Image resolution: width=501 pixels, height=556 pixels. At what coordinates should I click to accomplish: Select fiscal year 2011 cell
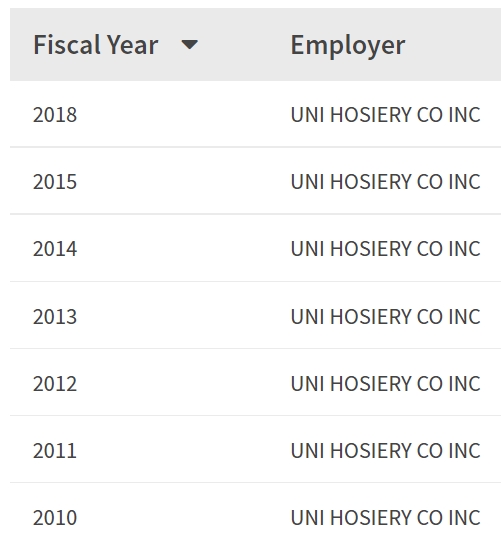[x=55, y=450]
